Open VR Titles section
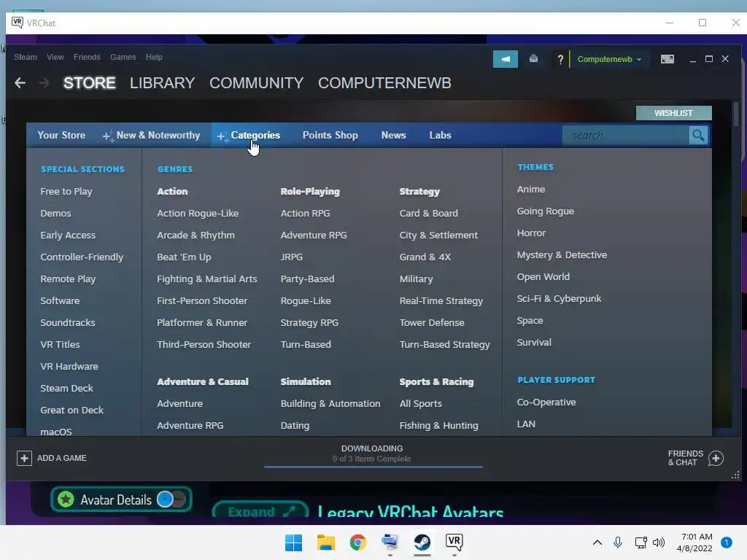This screenshot has width=747, height=560. pyautogui.click(x=60, y=344)
